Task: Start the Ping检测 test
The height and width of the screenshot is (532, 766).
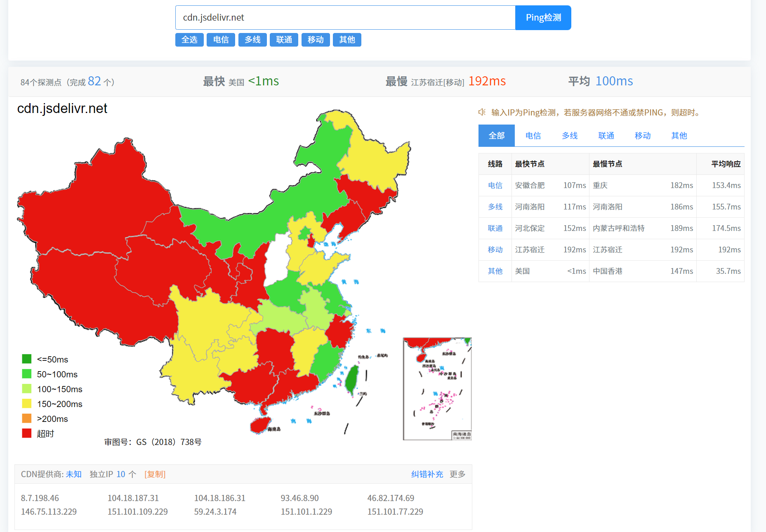Action: pyautogui.click(x=543, y=17)
